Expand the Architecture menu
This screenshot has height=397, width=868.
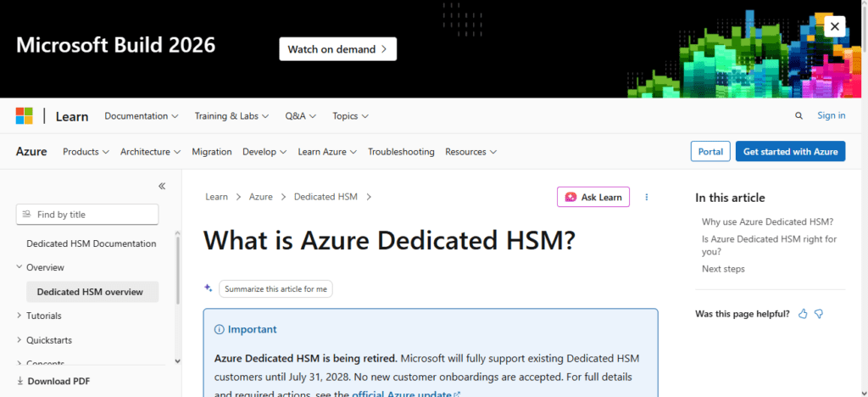(151, 152)
